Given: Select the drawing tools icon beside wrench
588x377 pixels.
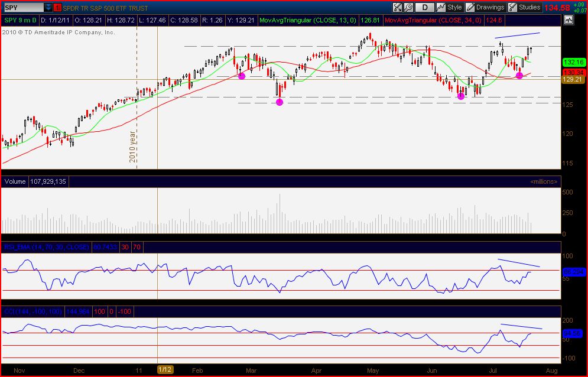Looking at the screenshot, I should (398, 7).
